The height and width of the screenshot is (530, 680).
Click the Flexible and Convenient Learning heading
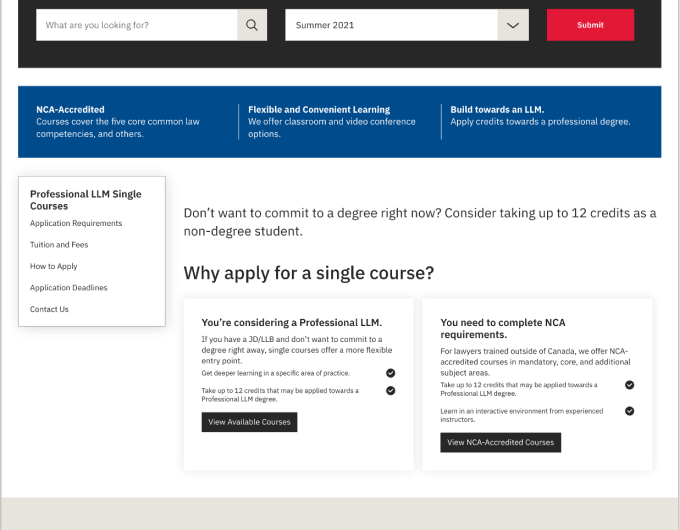pos(319,110)
